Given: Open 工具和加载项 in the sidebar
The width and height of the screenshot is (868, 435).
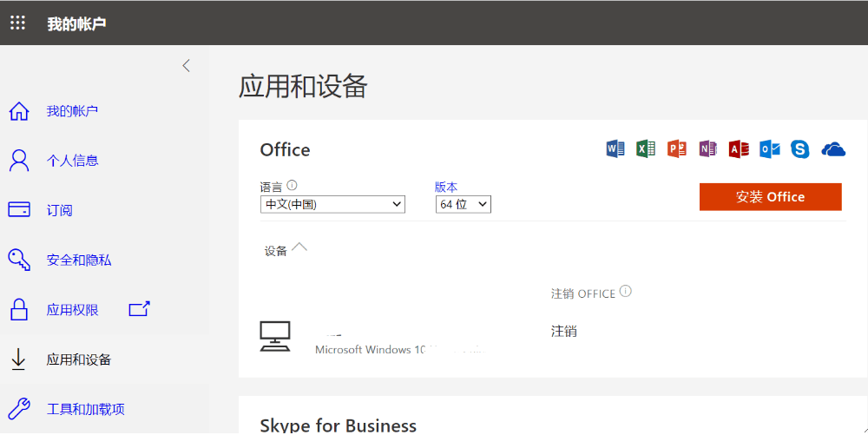Looking at the screenshot, I should [x=85, y=410].
